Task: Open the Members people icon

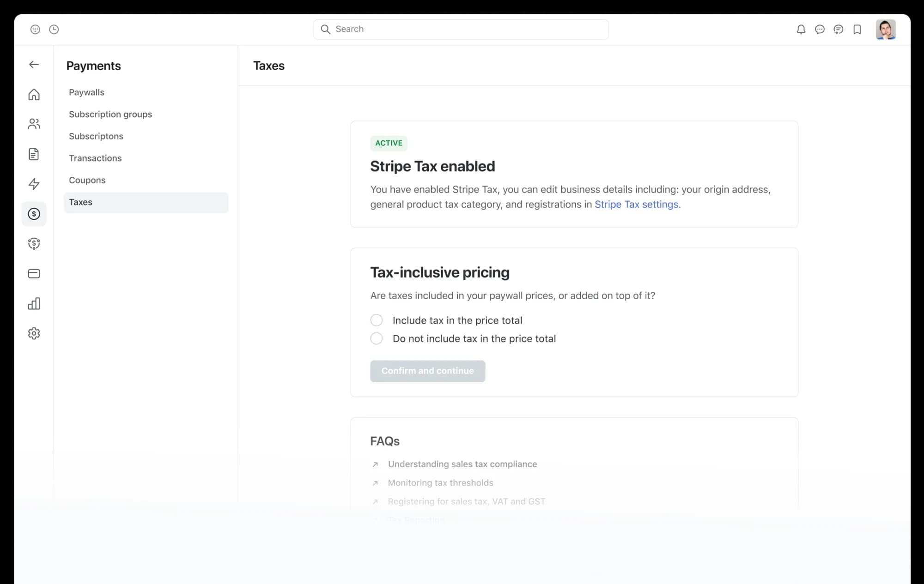Action: (x=34, y=124)
